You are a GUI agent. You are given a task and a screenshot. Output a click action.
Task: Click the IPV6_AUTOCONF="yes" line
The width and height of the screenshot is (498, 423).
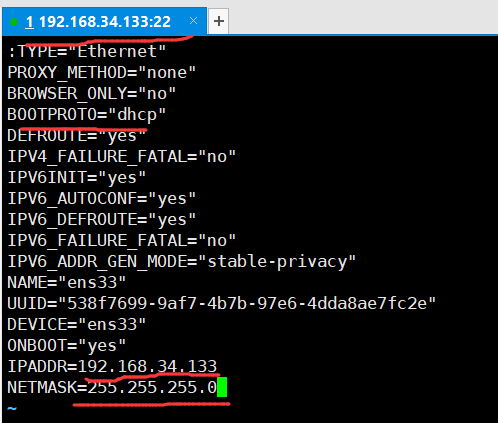(102, 198)
